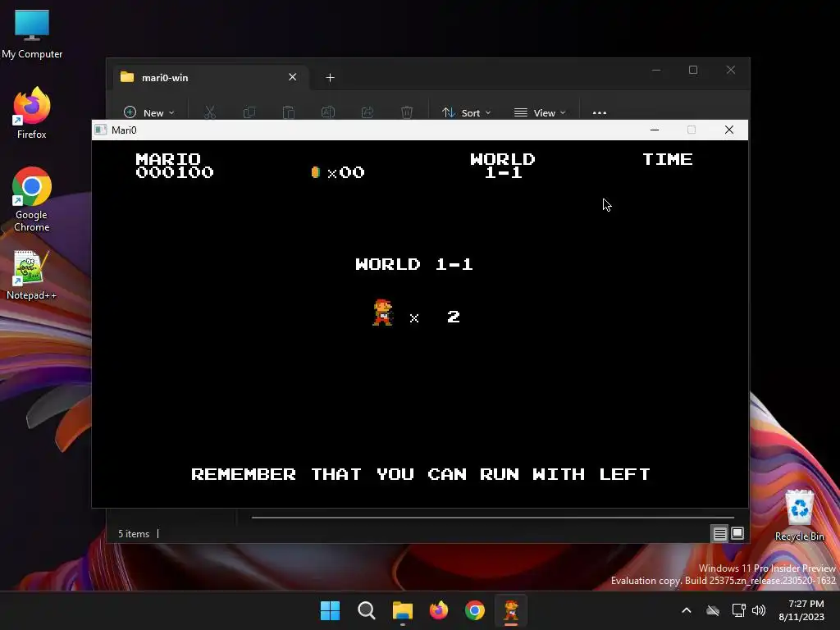Click the Cut icon in File Explorer toolbar
Viewport: 840px width, 630px height.
pos(209,112)
